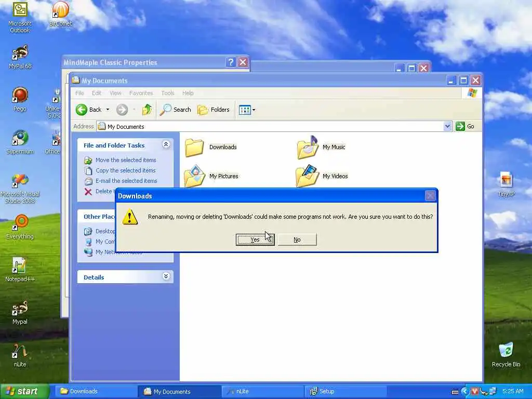Select the My Music folder
Screen dimensions: 532x399
click(321, 147)
